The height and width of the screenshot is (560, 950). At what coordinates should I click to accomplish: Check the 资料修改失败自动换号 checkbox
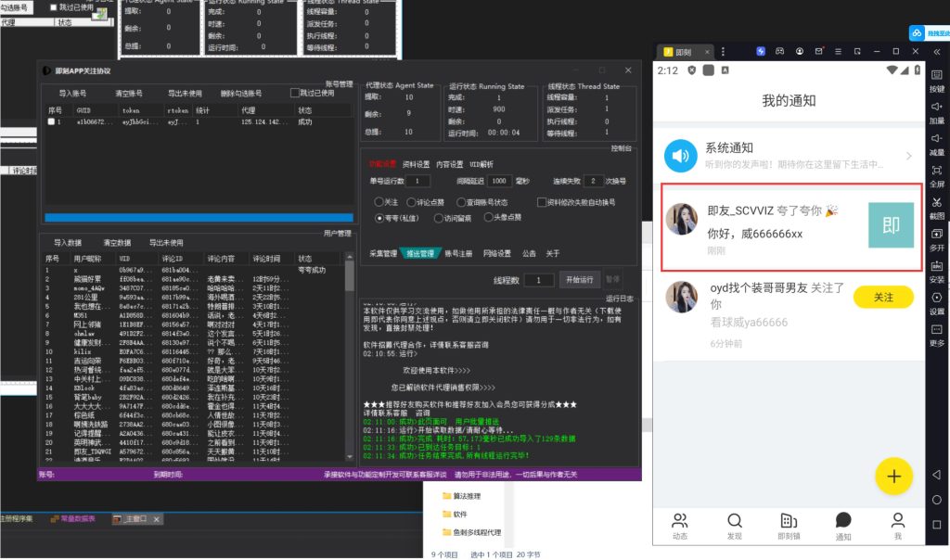[x=541, y=201]
